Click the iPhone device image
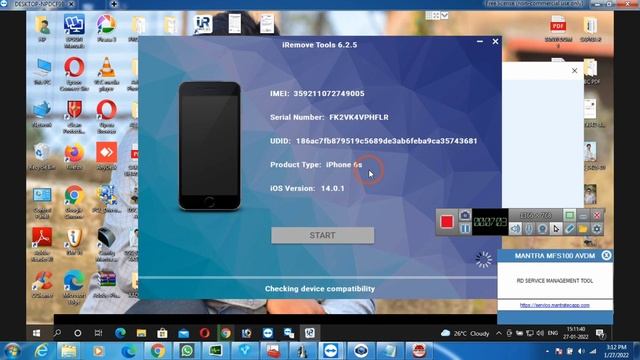 [x=209, y=146]
